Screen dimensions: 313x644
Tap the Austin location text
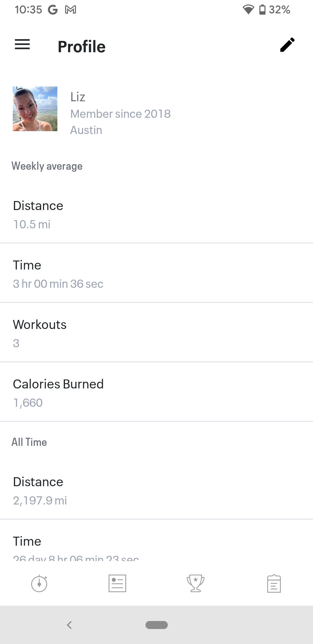(86, 130)
